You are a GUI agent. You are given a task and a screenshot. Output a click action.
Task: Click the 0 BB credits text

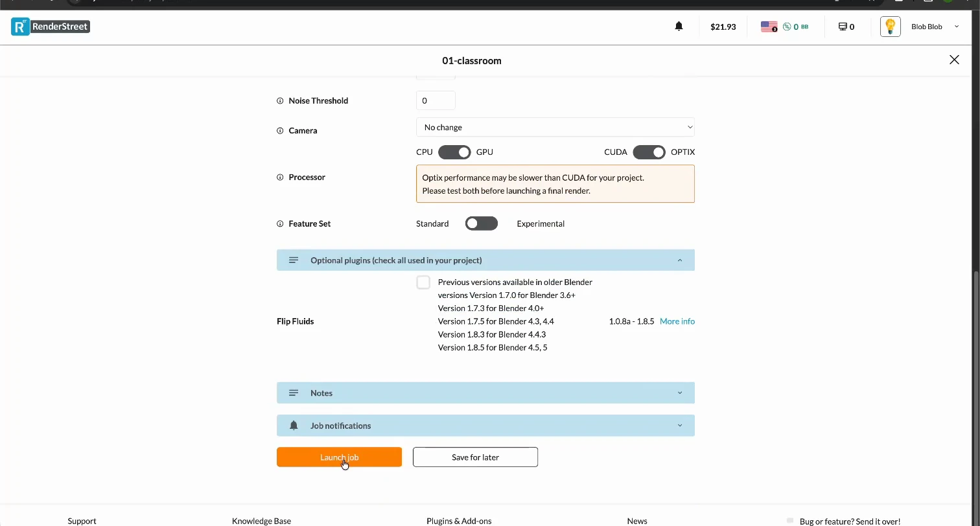[801, 27]
